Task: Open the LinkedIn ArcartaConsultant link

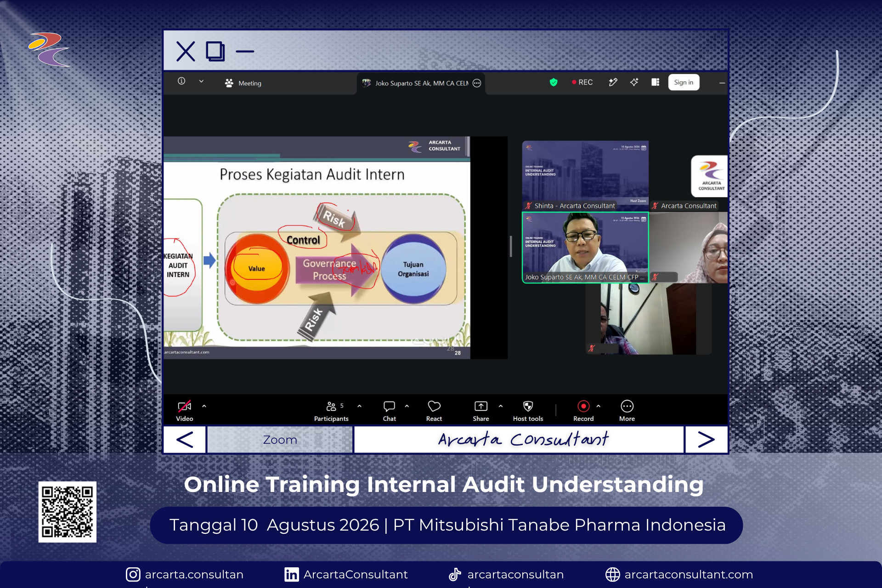Action: 346,574
